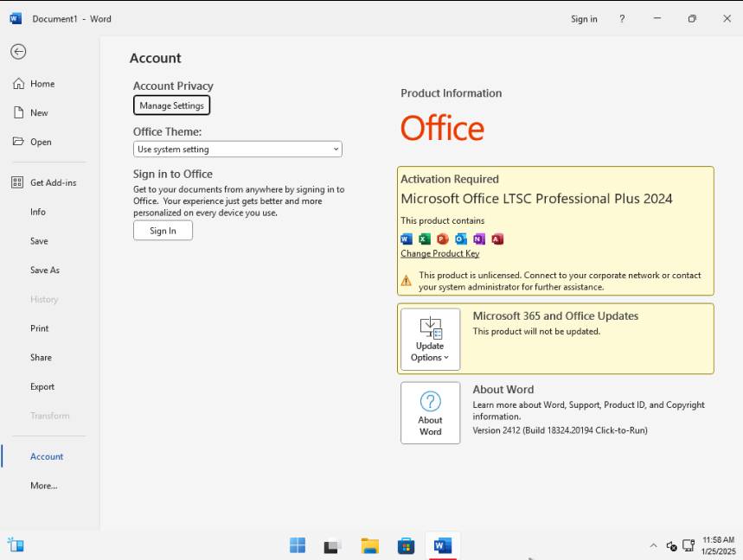Click the unlicensed warning triangle icon

pyautogui.click(x=406, y=281)
